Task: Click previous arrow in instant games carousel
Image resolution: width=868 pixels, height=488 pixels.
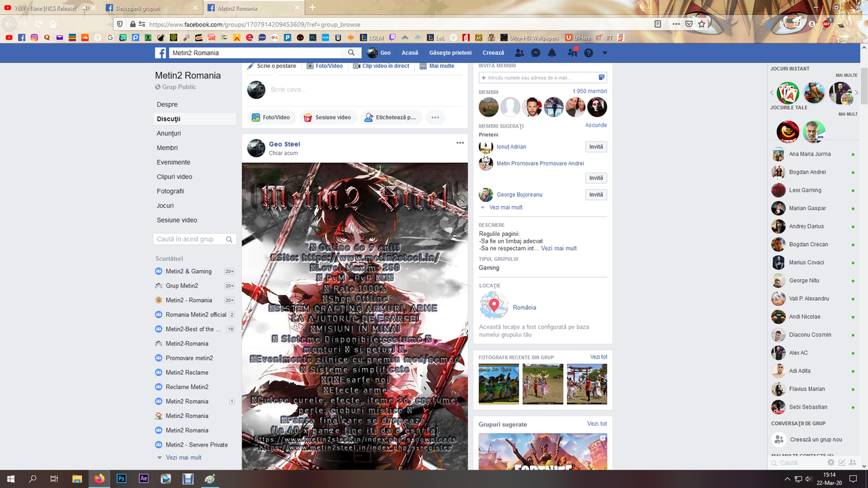Action: [x=772, y=93]
